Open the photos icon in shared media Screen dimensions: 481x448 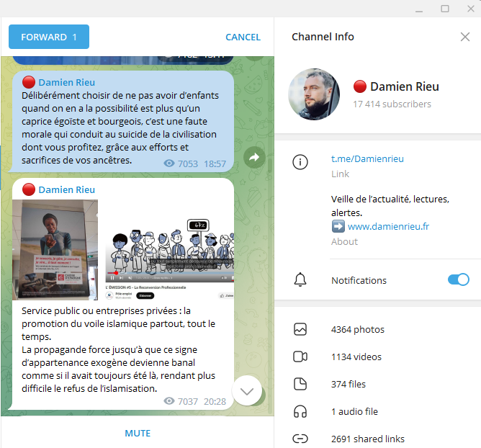[300, 329]
